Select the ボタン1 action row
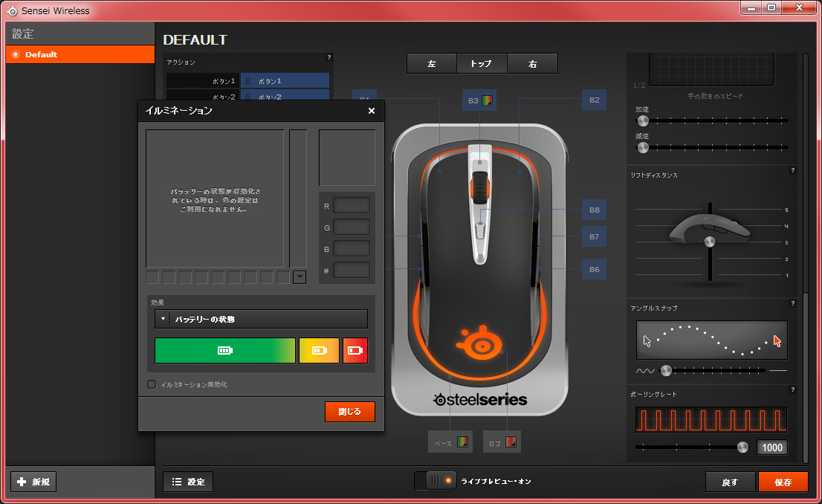Viewport: 822px width, 504px height. tap(248, 81)
